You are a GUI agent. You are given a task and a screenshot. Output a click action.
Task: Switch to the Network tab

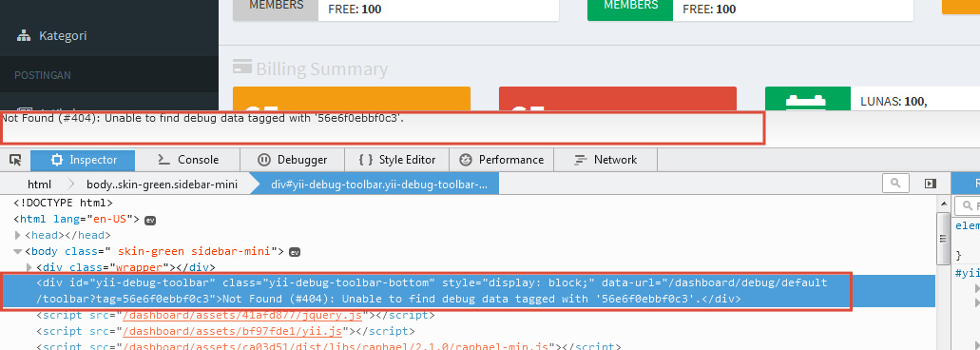(x=605, y=160)
